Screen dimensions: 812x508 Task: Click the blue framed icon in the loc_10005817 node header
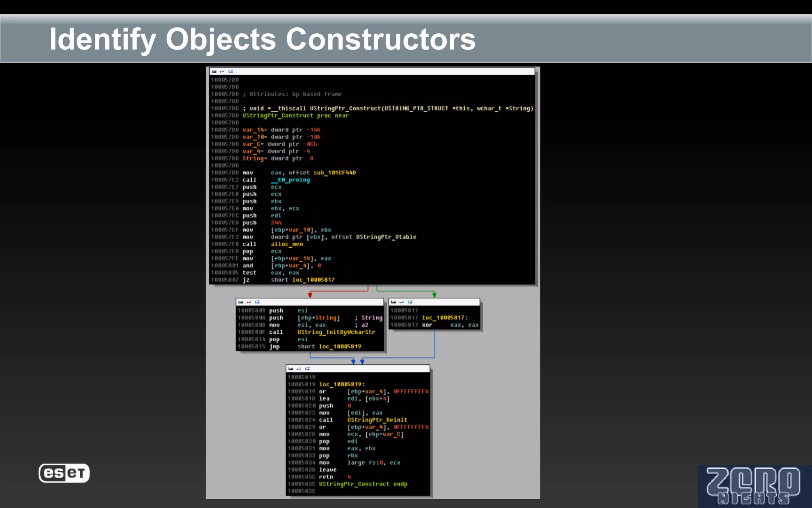[x=410, y=302]
